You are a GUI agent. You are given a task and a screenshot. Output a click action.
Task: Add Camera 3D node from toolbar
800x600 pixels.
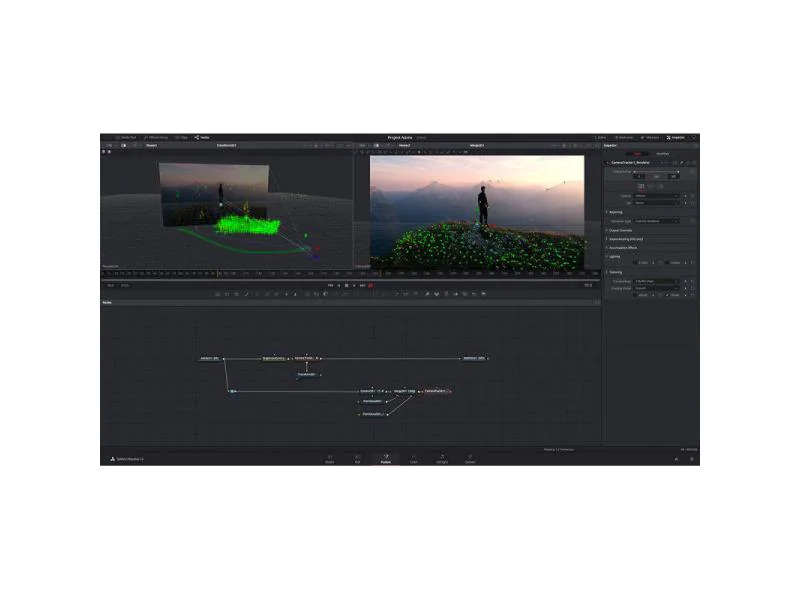click(465, 294)
